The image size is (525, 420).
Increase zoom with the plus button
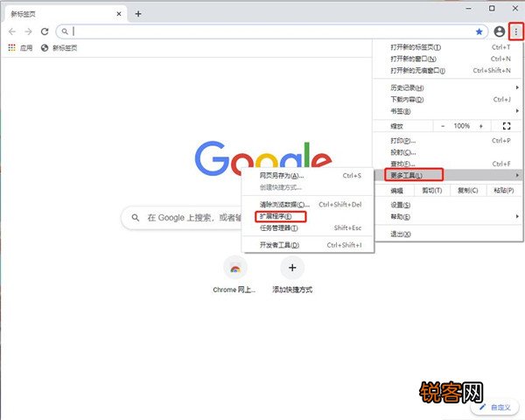click(481, 126)
